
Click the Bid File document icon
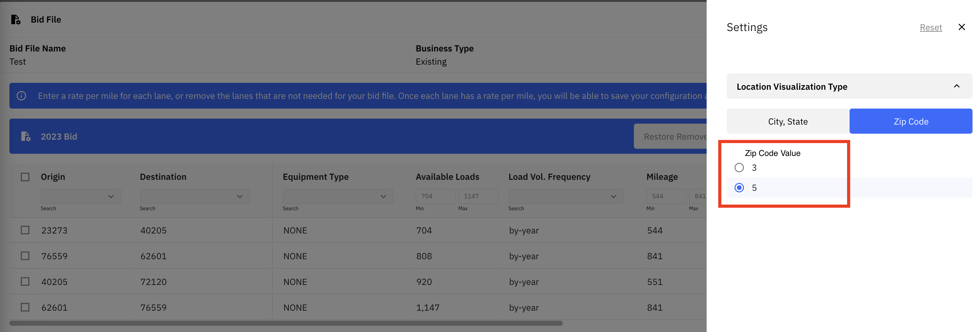click(16, 19)
